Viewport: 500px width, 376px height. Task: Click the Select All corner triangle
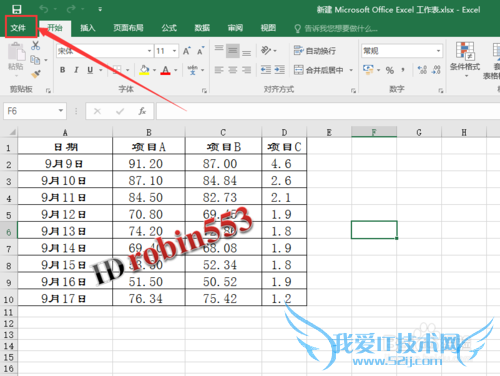[12, 132]
